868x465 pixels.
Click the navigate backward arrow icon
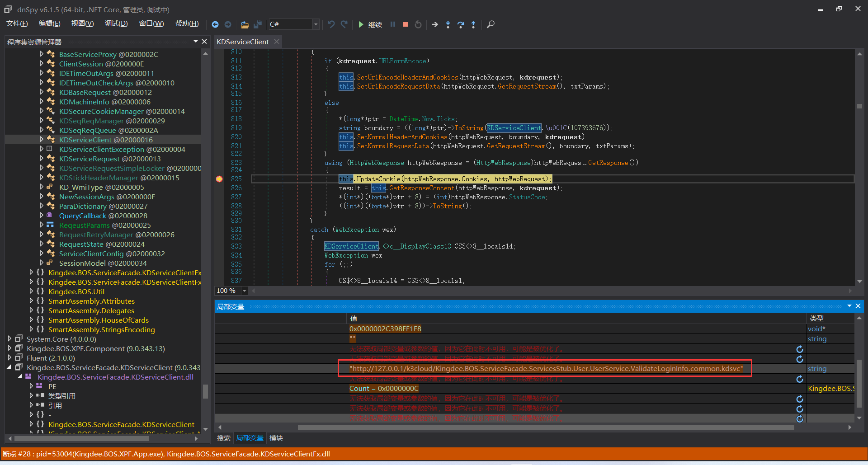215,24
